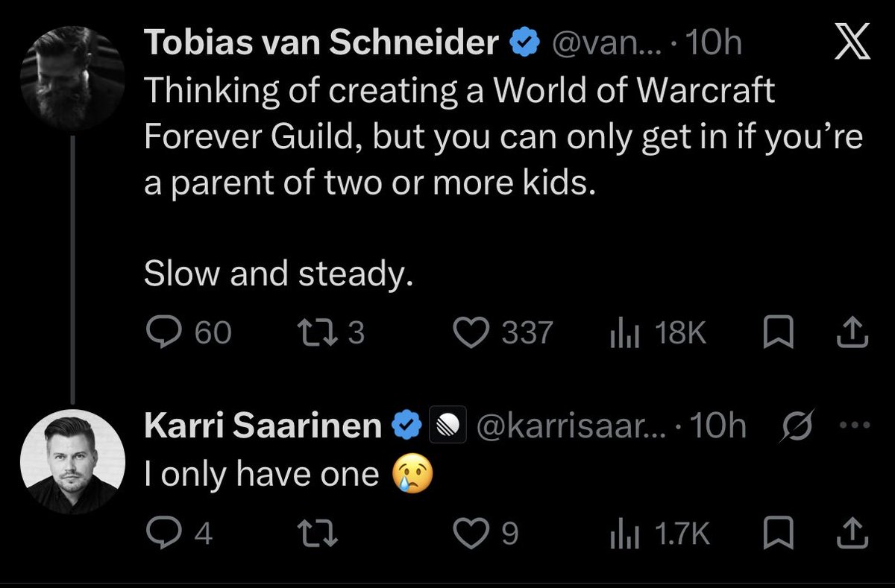Screen dimensions: 895x588
Task: Like Karri Saarinen's reply
Action: click(x=486, y=534)
